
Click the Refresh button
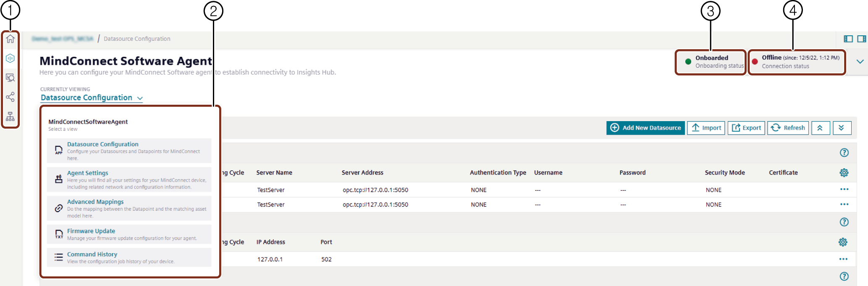[788, 128]
